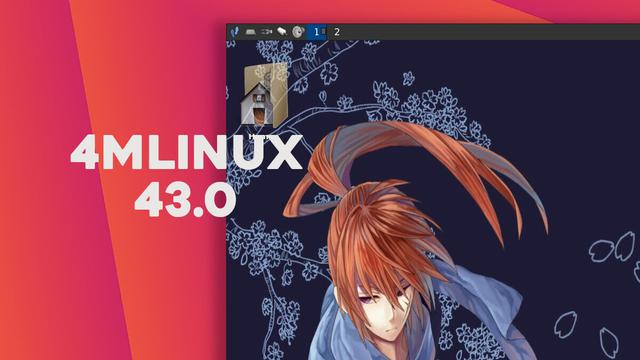Click the white tag-shaped icon in the panel
This screenshot has width=640, height=360.
coord(282,31)
